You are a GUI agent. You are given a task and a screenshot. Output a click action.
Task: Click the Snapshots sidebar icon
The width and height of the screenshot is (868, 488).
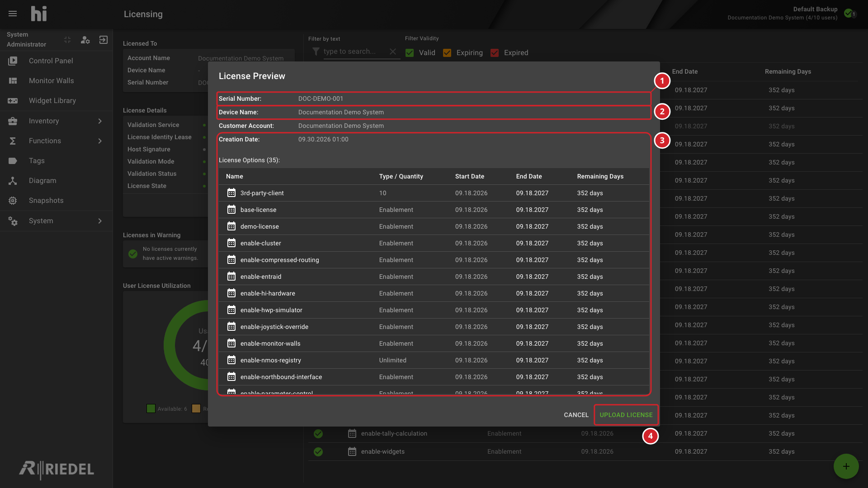click(13, 200)
